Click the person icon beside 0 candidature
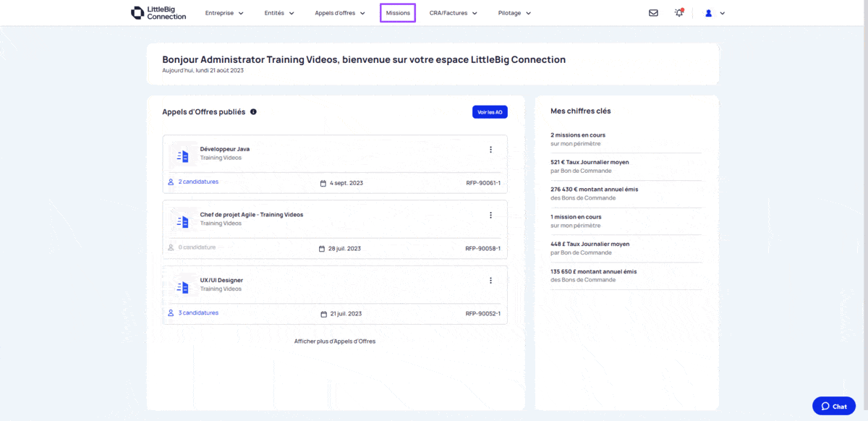Viewport: 868px width, 421px height. (x=171, y=247)
